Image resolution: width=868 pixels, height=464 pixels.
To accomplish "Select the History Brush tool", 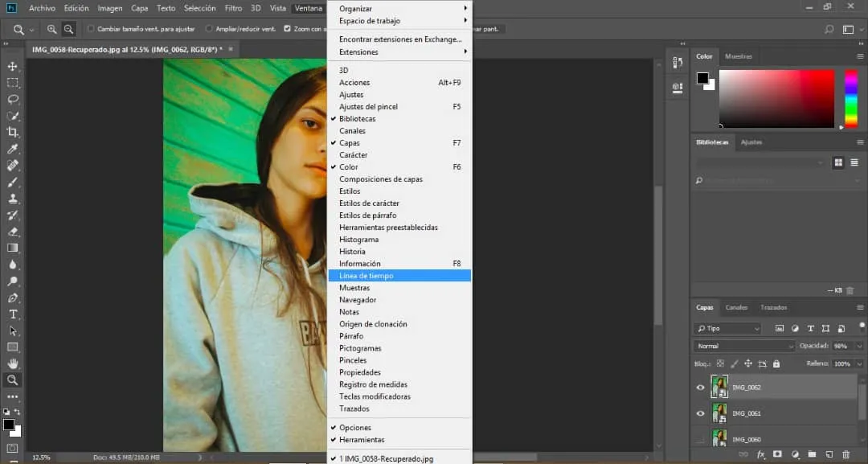I will (x=12, y=216).
